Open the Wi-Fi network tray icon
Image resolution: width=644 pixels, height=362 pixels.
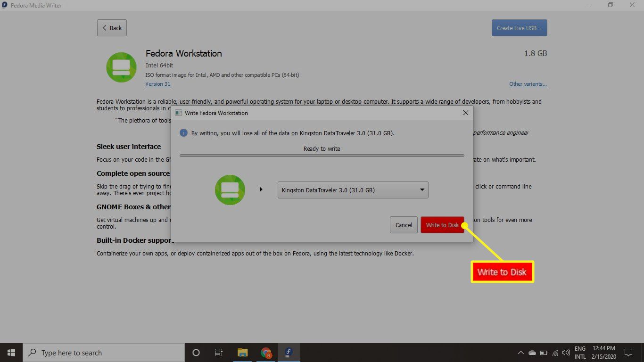click(x=555, y=353)
